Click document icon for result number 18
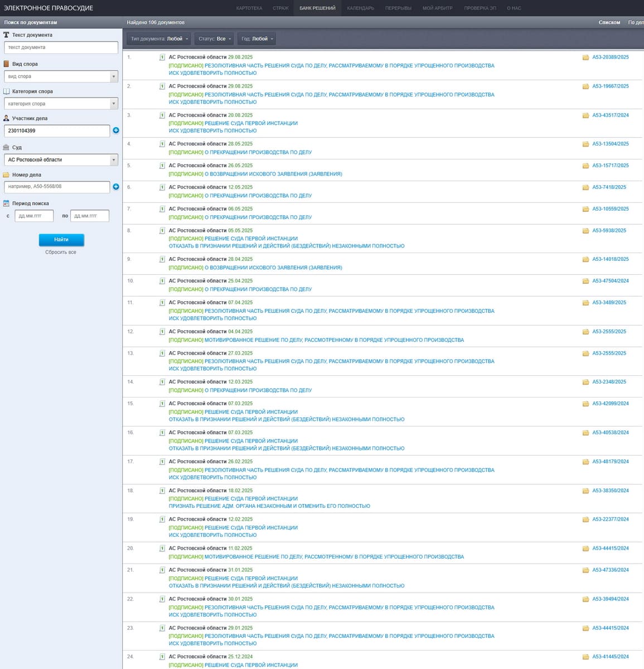Screen dimensions: 644x669 (162, 491)
